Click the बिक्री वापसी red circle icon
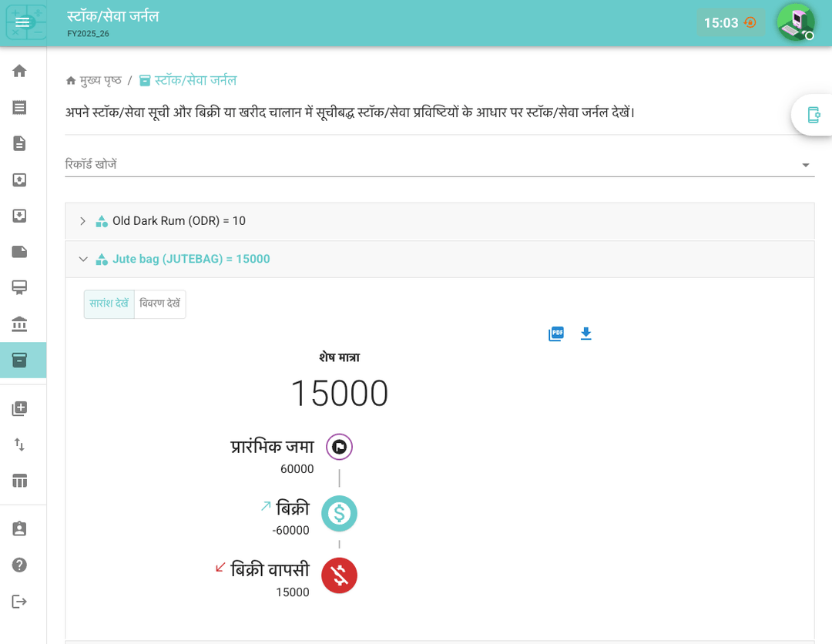 point(339,575)
